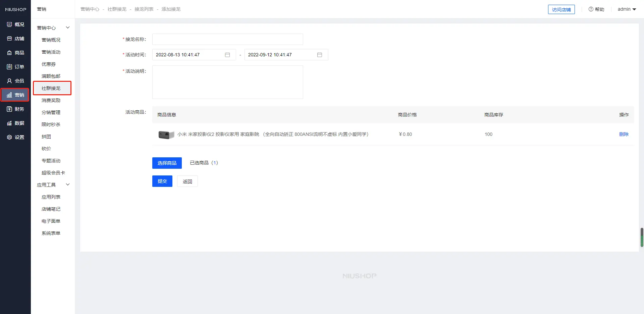644x314 pixels.
Task: Collapse the 营销中心 menu section
Action: coord(68,28)
